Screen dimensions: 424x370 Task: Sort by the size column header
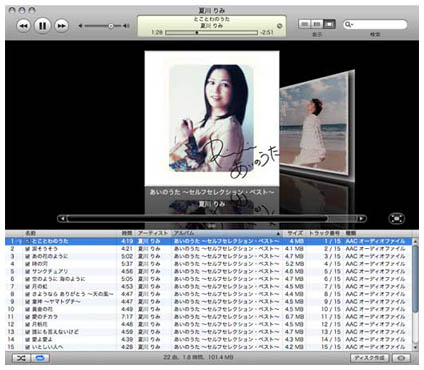[x=295, y=233]
